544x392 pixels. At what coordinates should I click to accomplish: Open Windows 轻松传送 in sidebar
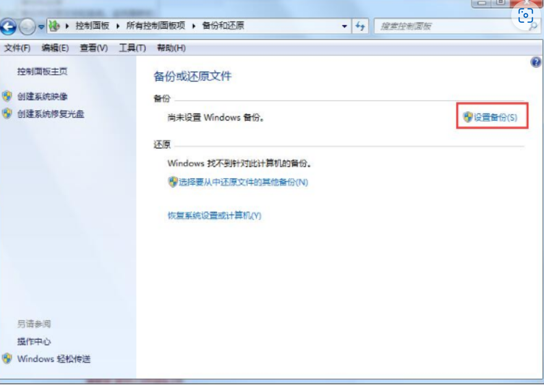[x=54, y=359]
